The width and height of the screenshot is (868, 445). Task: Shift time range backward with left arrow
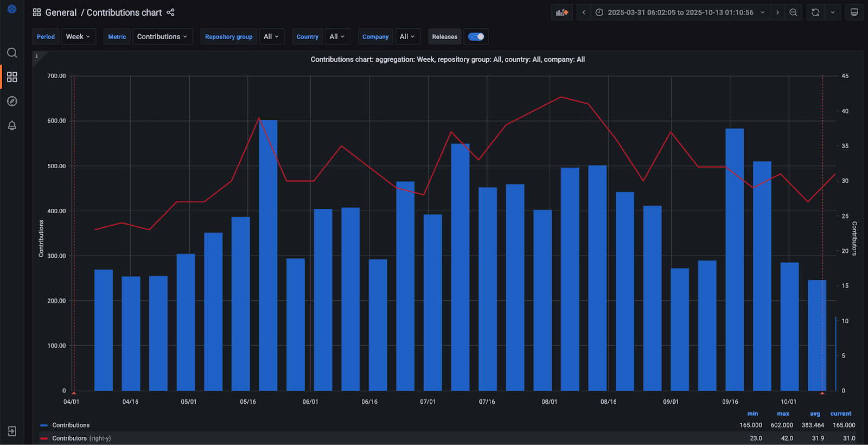pyautogui.click(x=584, y=12)
